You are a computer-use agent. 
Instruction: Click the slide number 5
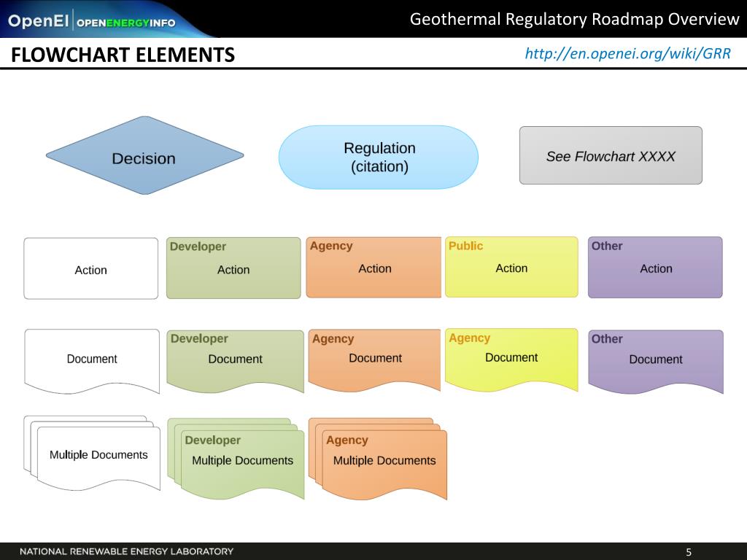pyautogui.click(x=689, y=552)
